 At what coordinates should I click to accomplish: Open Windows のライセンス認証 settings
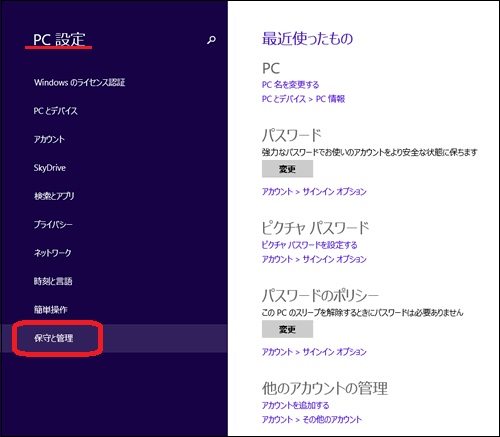click(x=79, y=82)
